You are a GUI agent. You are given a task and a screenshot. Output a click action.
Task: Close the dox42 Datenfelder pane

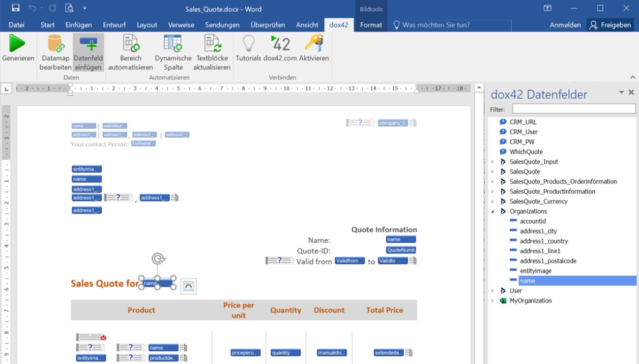[631, 92]
